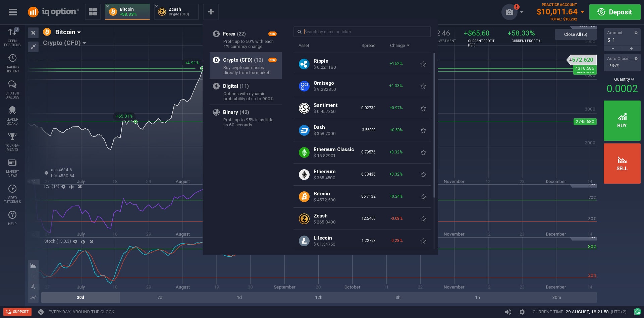This screenshot has height=318, width=644.
Task: Open Trading History in the sidebar
Action: [x=12, y=64]
